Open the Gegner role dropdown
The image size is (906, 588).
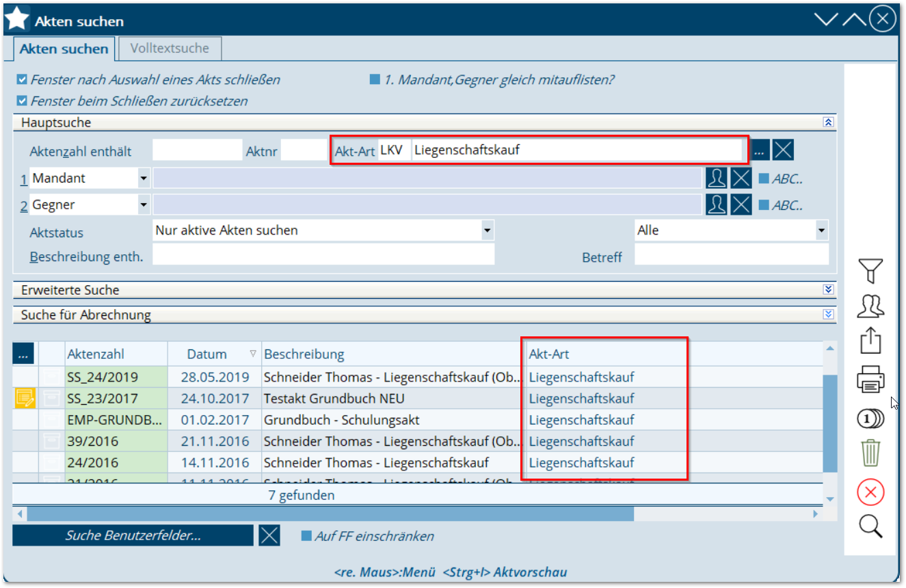(x=144, y=204)
